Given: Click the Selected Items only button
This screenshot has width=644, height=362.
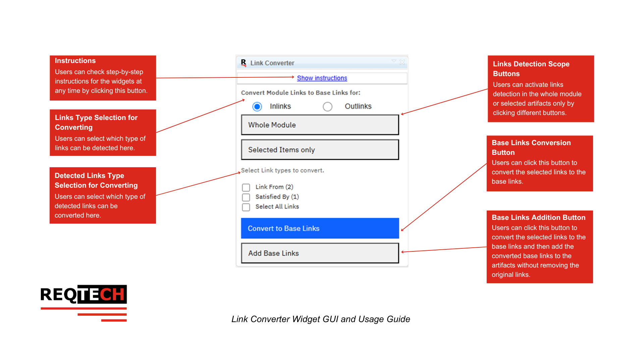Looking at the screenshot, I should [320, 150].
